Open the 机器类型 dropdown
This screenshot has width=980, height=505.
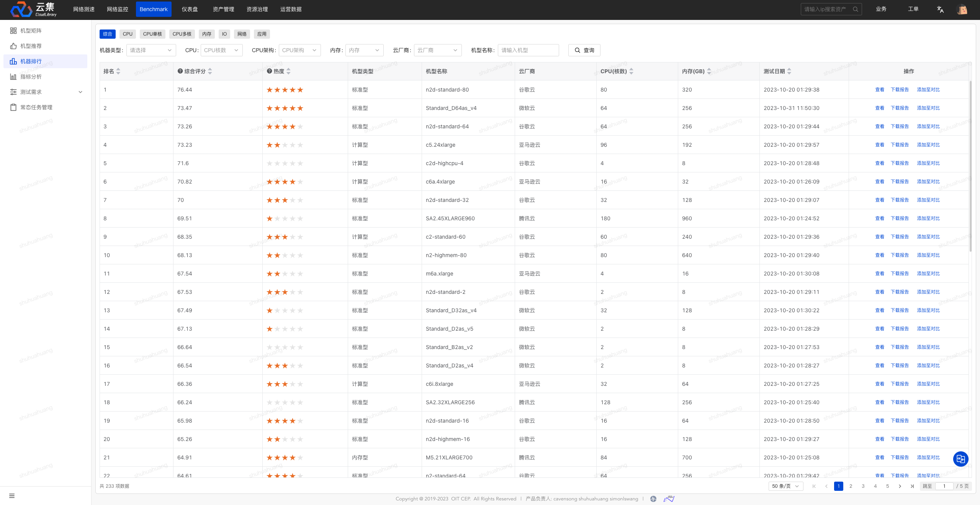pyautogui.click(x=151, y=50)
